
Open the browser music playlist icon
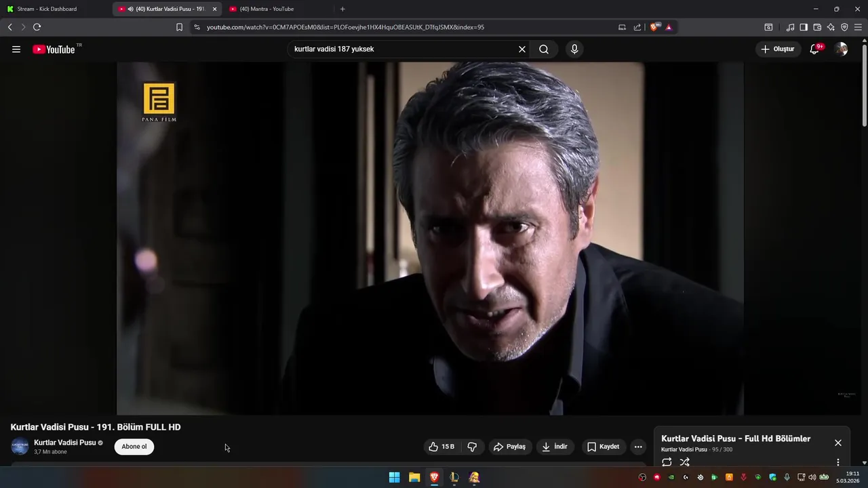(790, 27)
